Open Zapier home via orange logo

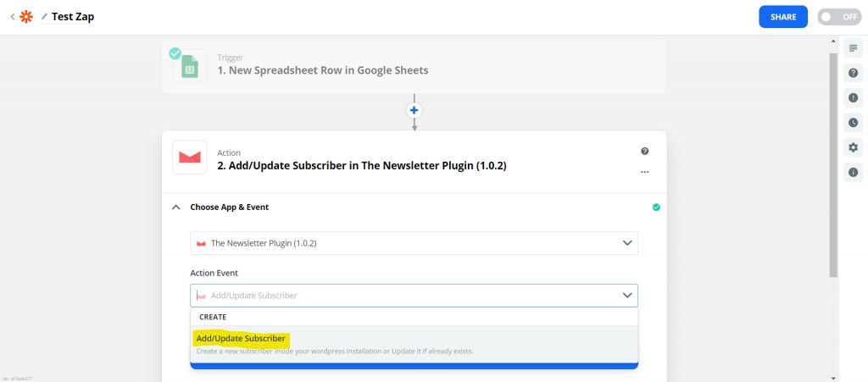(26, 17)
